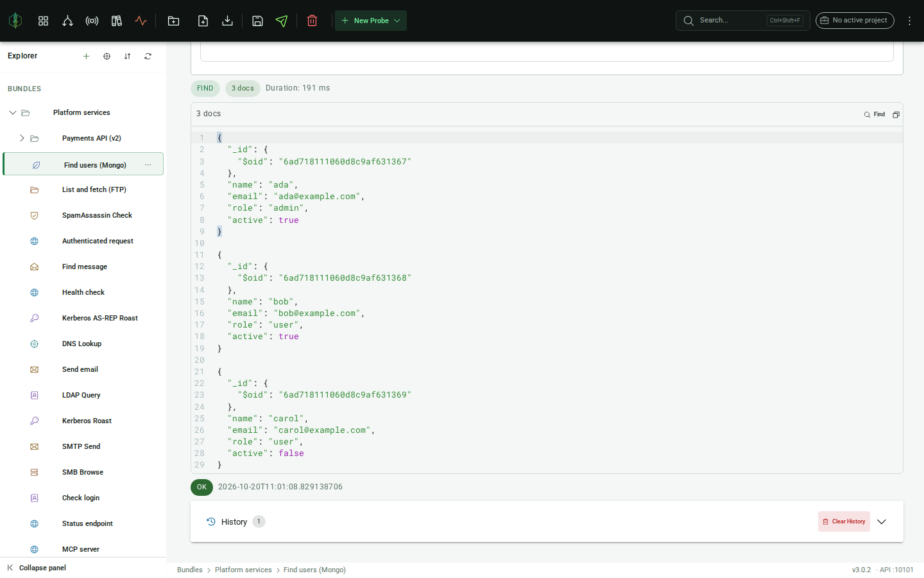This screenshot has width=924, height=578.
Task: Collapse the Platform services bundle
Action: coord(12,112)
